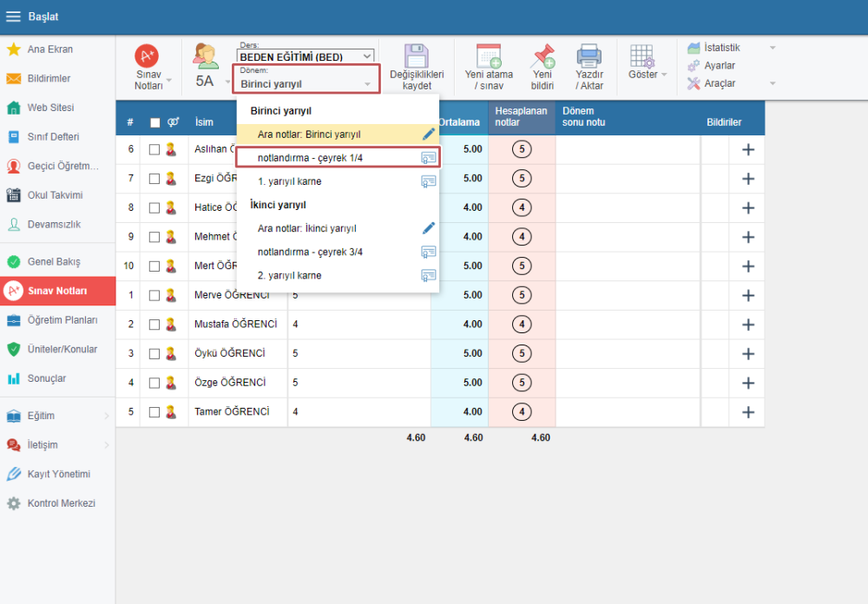Screen dimensions: 868x604
Task: Expand the 5A class selector
Action: [227, 82]
